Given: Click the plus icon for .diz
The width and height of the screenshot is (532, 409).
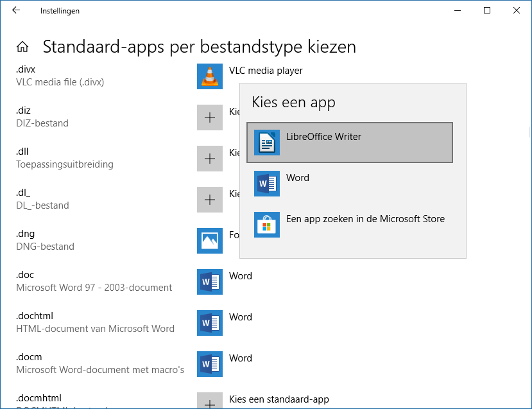Looking at the screenshot, I should [x=210, y=117].
